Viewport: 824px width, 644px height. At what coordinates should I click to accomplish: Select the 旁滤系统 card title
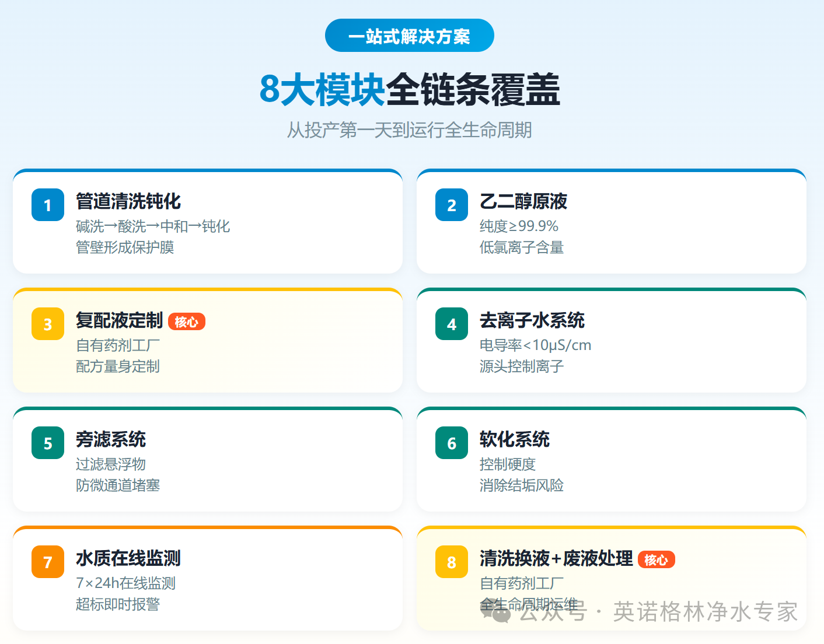coord(111,439)
